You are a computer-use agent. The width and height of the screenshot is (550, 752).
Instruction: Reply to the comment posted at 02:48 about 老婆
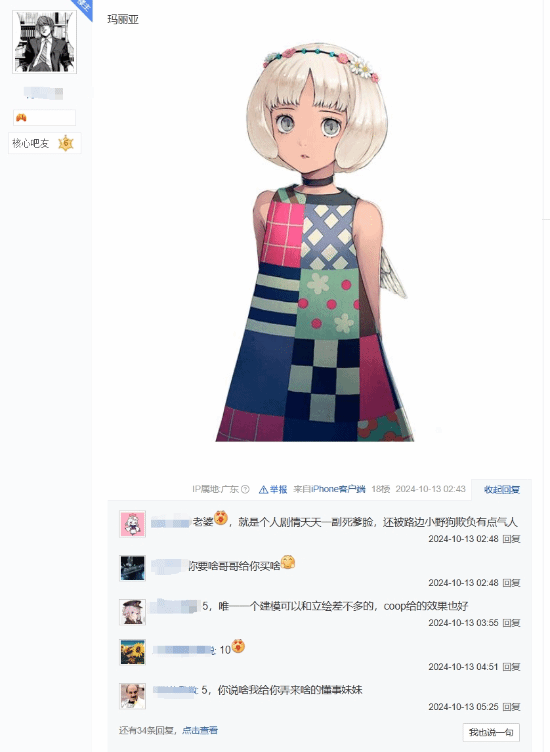(511, 539)
